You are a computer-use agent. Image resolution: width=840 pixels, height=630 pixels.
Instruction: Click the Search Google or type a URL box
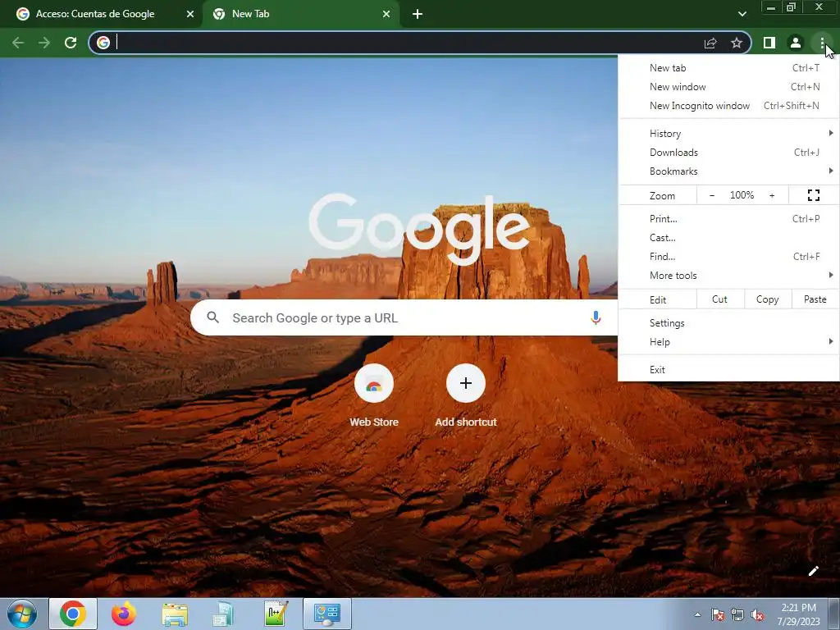point(404,317)
